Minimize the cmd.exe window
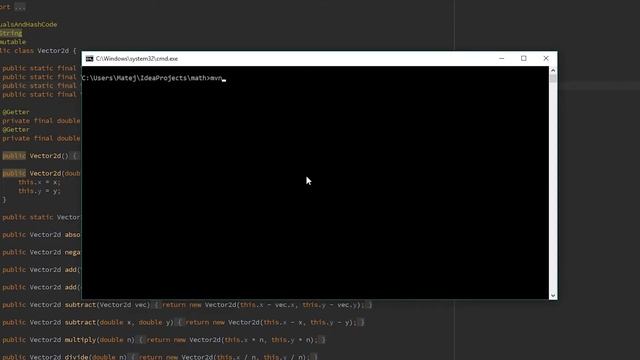This screenshot has height=360, width=640. tap(502, 58)
